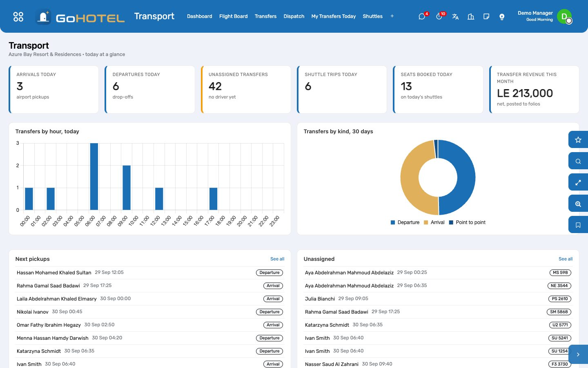The height and width of the screenshot is (368, 588).
Task: Open the chat messages icon
Action: 422,16
